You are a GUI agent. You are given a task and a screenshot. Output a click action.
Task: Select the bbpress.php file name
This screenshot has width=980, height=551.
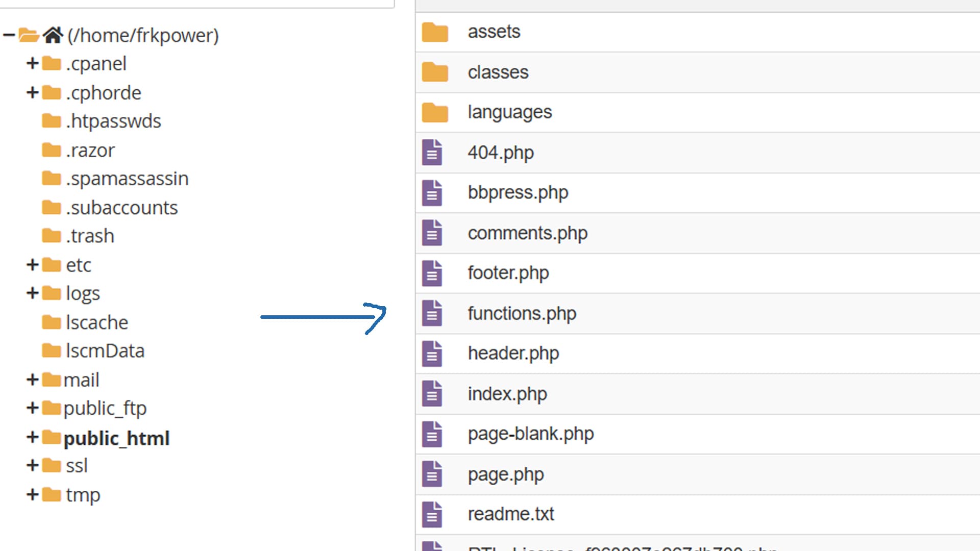(x=518, y=193)
